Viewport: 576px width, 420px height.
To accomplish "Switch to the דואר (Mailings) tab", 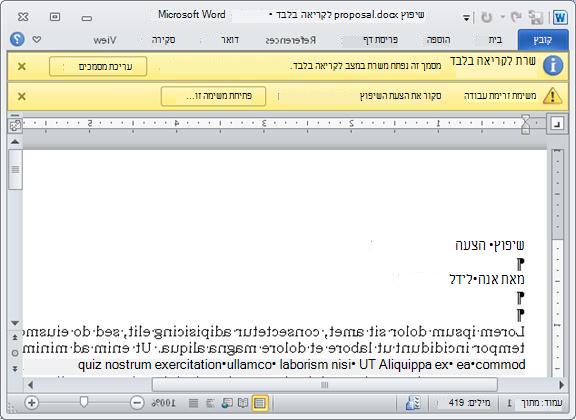I will pyautogui.click(x=230, y=40).
